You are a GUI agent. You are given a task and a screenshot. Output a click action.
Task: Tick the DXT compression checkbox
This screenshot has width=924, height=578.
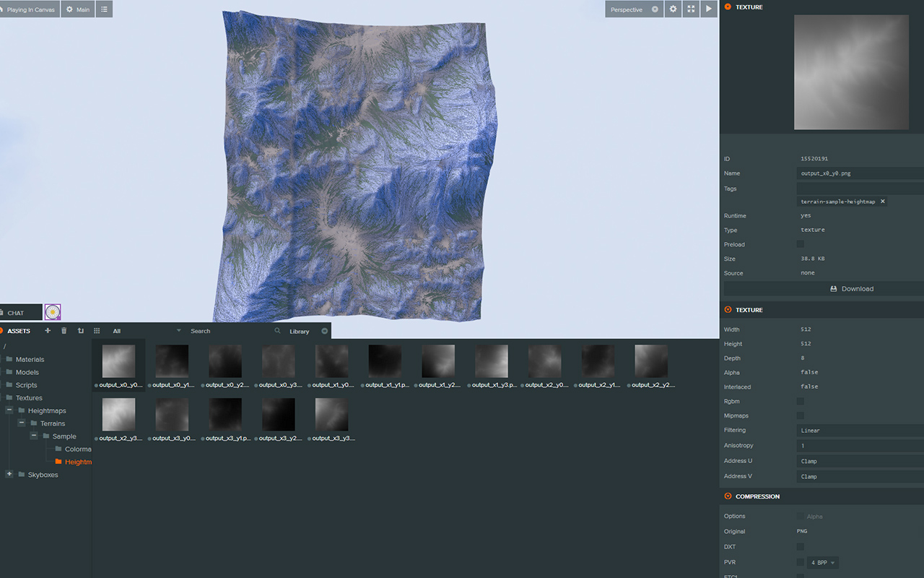800,547
